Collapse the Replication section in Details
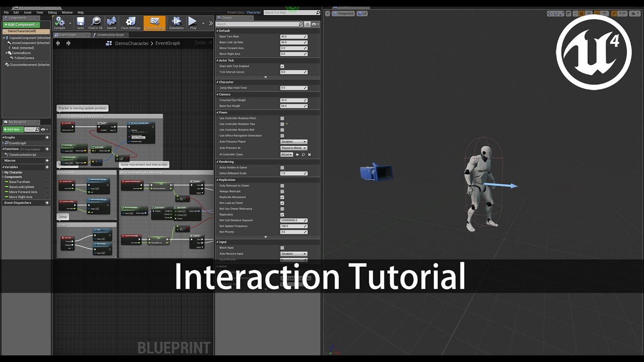The width and height of the screenshot is (644, 362). click(x=218, y=179)
